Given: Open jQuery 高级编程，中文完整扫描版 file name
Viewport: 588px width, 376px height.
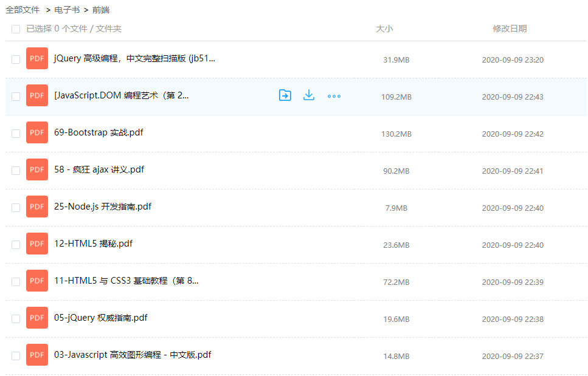Looking at the screenshot, I should [x=134, y=58].
